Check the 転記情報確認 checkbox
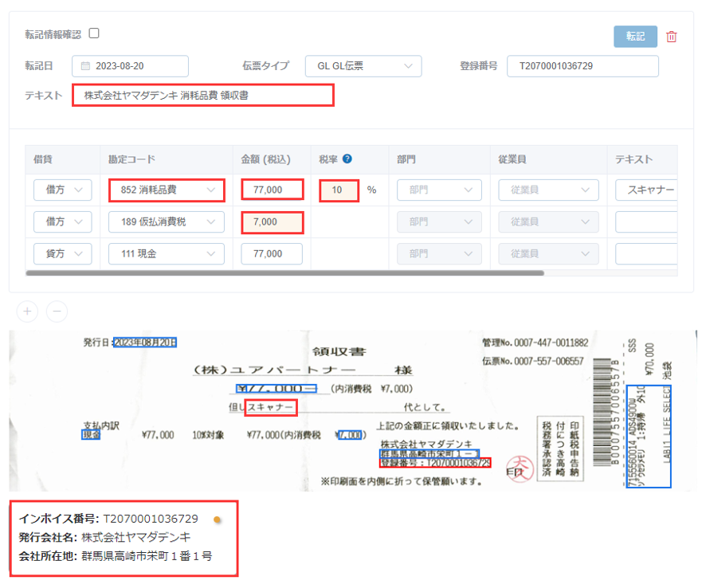 point(94,33)
